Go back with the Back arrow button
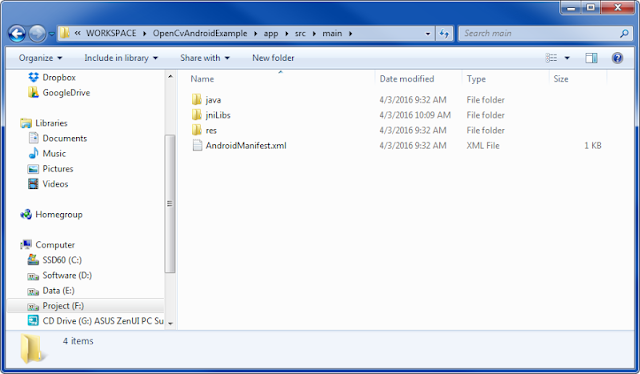Image resolution: width=640 pixels, height=374 pixels. pos(17,33)
